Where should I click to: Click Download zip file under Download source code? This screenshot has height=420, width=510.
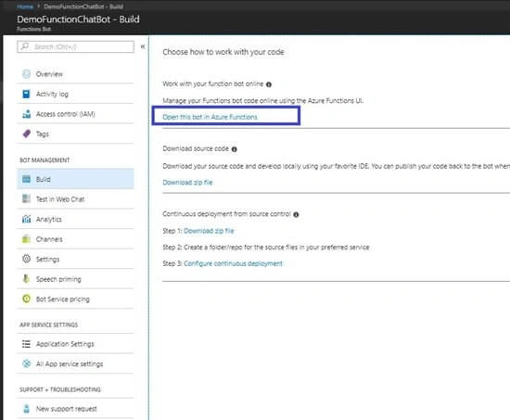tap(187, 182)
